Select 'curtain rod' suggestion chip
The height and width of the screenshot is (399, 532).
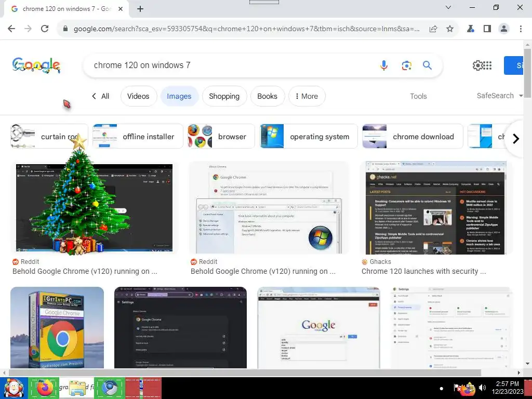pos(49,136)
